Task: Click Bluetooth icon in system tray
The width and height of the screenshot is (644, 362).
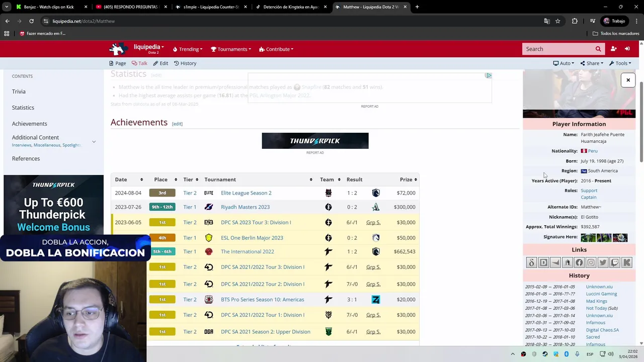Action: [x=567, y=354]
